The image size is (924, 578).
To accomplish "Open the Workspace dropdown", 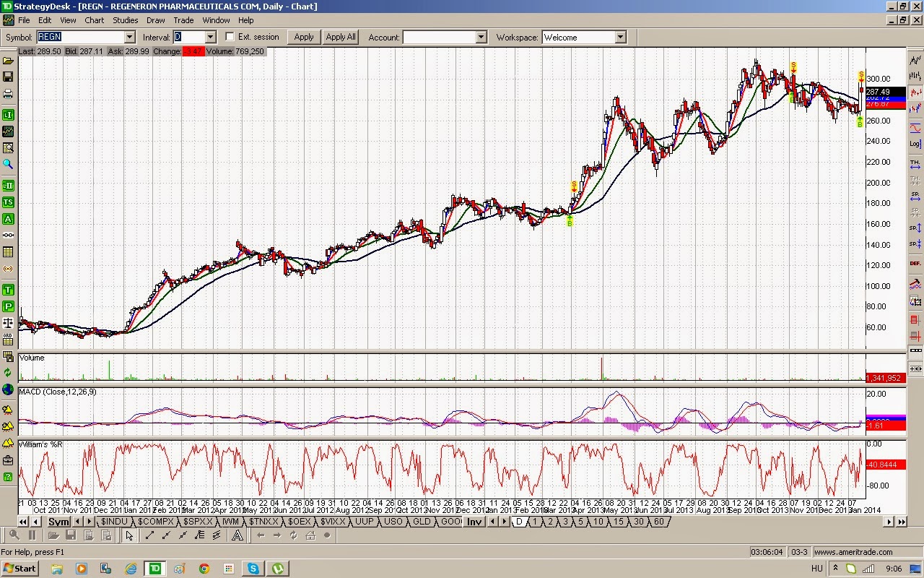I will 620,37.
